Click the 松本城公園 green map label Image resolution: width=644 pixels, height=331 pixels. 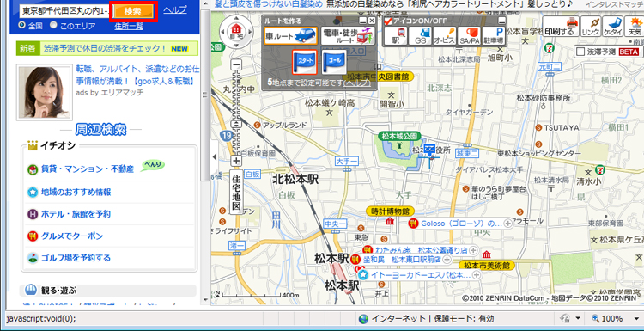tap(399, 136)
